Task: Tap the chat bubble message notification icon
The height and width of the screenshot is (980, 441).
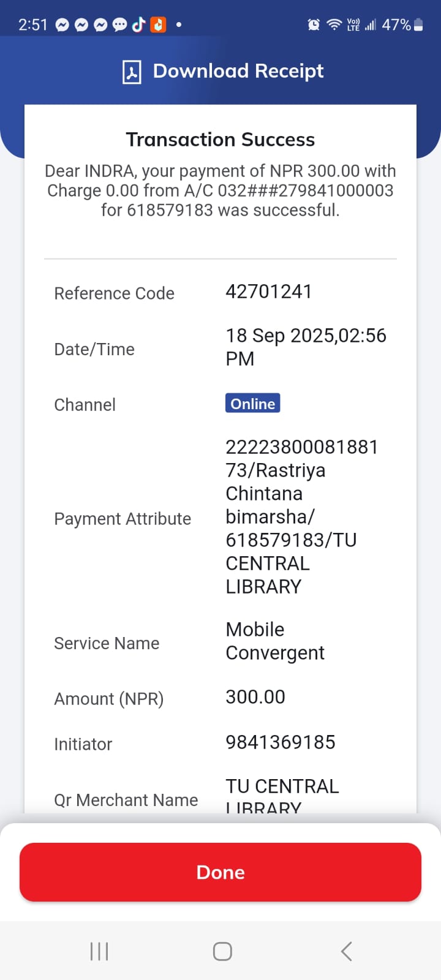Action: (x=119, y=24)
